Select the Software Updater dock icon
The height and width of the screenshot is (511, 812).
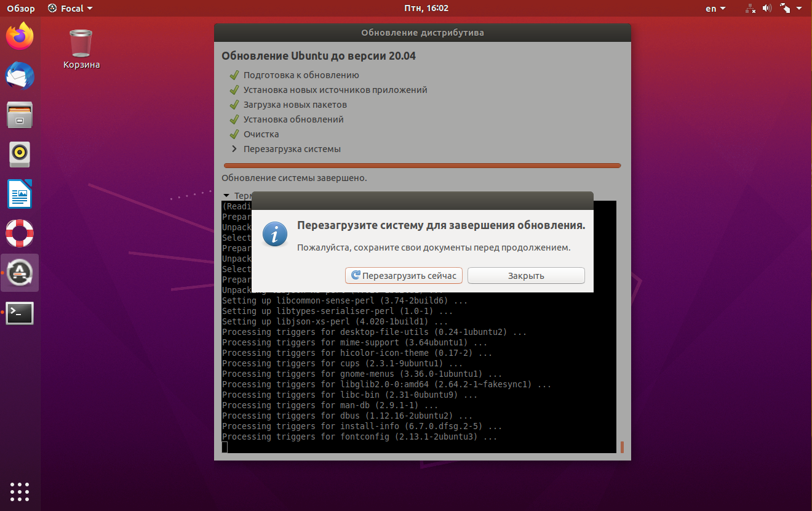coord(20,273)
